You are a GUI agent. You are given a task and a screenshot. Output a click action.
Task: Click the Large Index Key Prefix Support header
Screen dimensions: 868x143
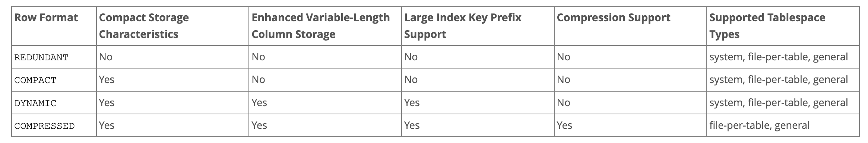(x=478, y=26)
